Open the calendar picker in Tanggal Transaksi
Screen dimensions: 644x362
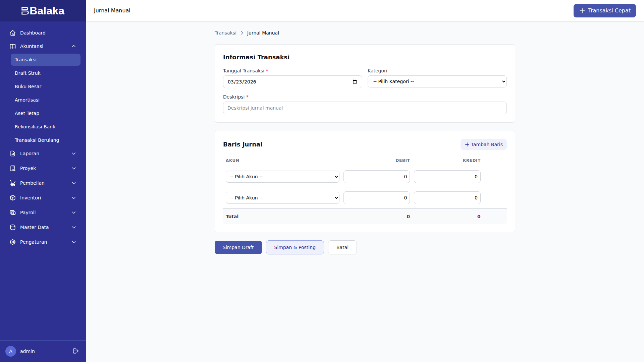click(x=355, y=82)
